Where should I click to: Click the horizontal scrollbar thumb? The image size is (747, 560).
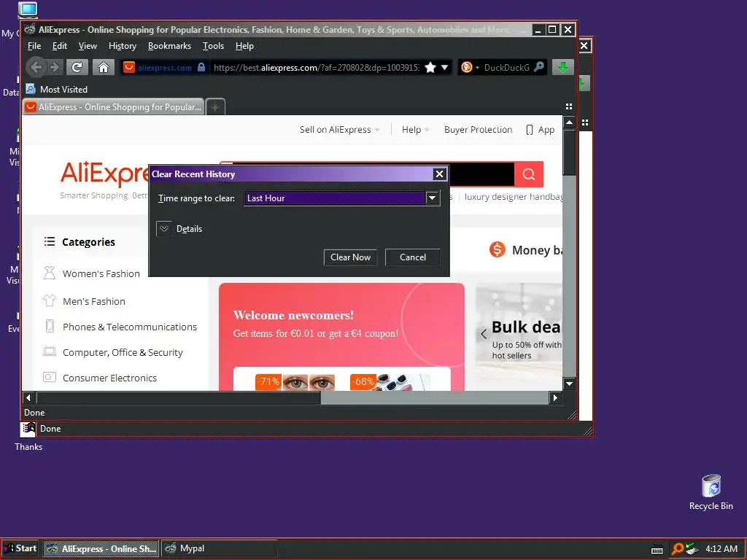179,397
